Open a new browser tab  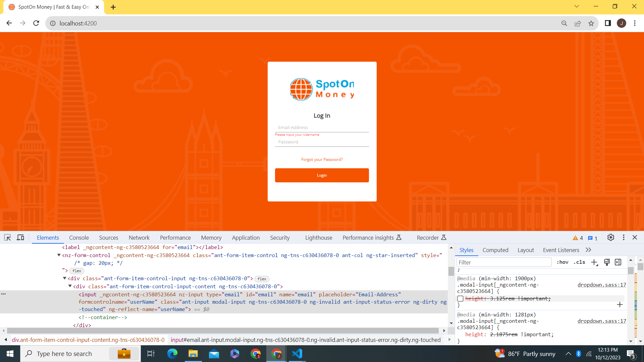(113, 7)
